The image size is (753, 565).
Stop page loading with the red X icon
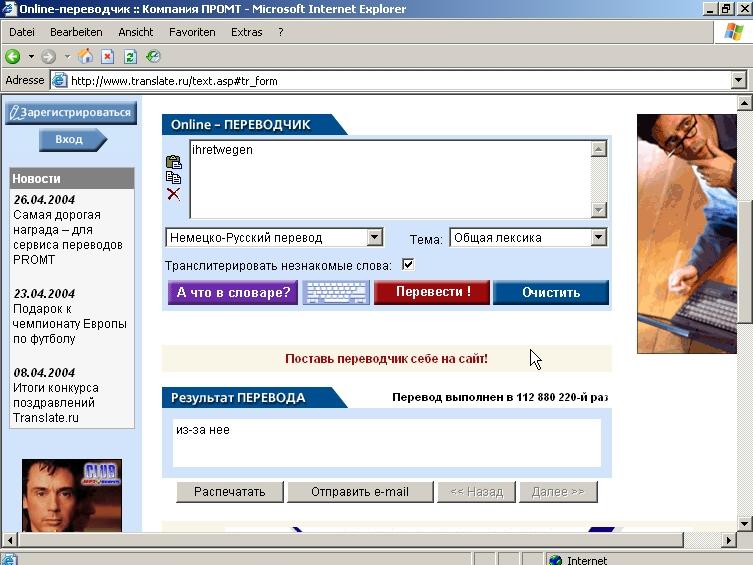point(108,57)
